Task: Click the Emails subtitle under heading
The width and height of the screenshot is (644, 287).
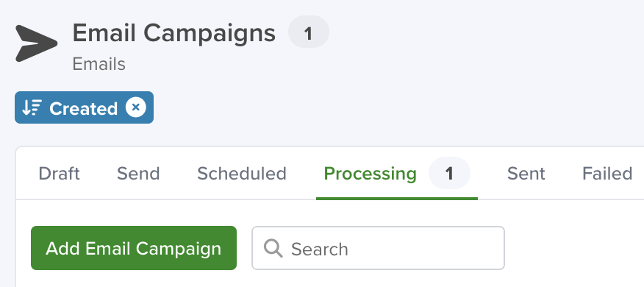Action: (99, 64)
